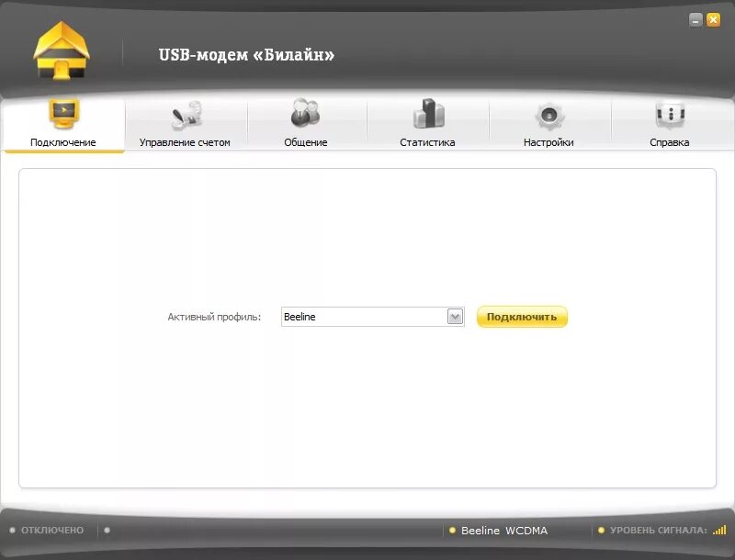Open the Настройки gear icon
735x560 pixels.
tap(549, 115)
